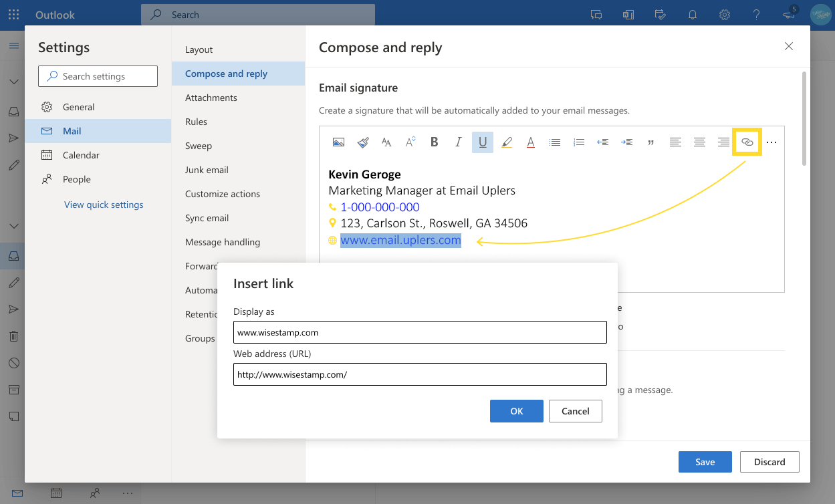Open the font selector
Image resolution: width=835 pixels, height=504 pixels.
(x=386, y=142)
